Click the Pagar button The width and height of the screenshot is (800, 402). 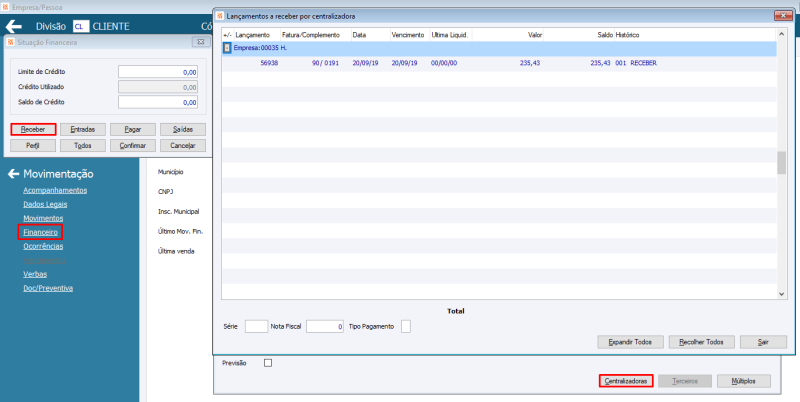click(x=133, y=130)
